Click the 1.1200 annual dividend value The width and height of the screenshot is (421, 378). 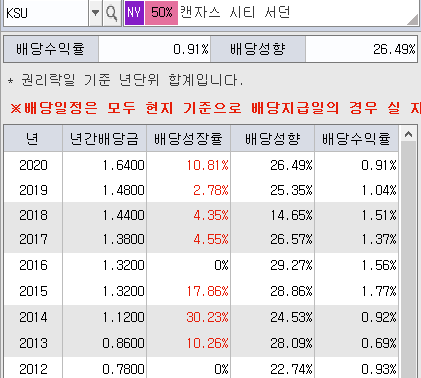[x=123, y=317]
